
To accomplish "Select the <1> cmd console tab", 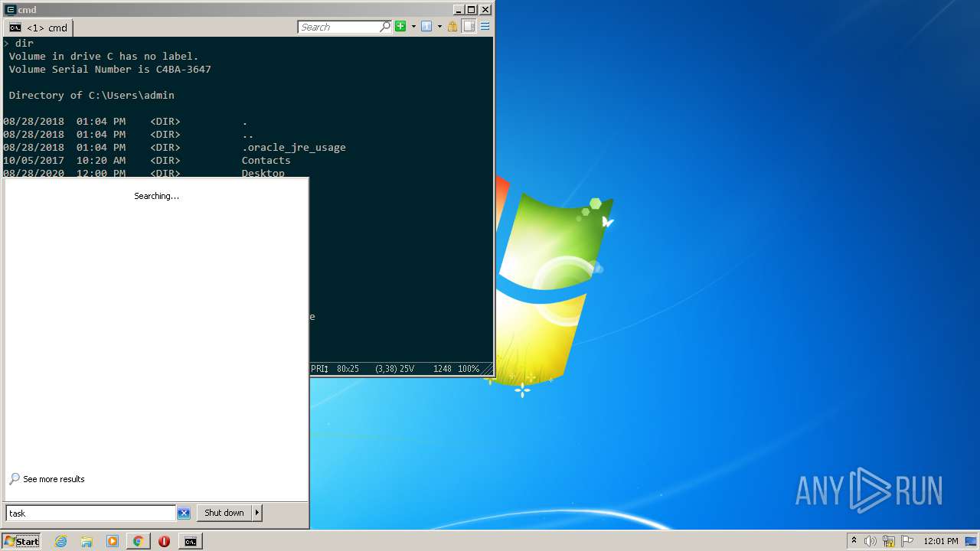I will click(x=38, y=28).
